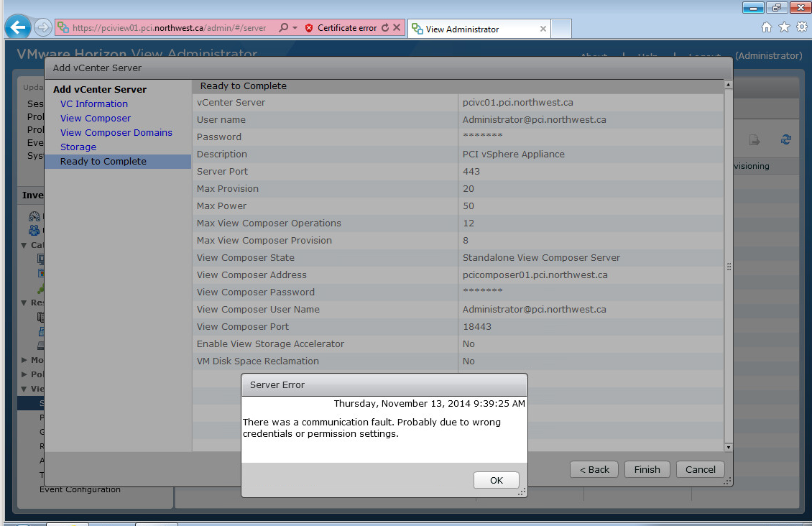Click Standalone View Composer Server value
812x526 pixels.
pyautogui.click(x=541, y=258)
